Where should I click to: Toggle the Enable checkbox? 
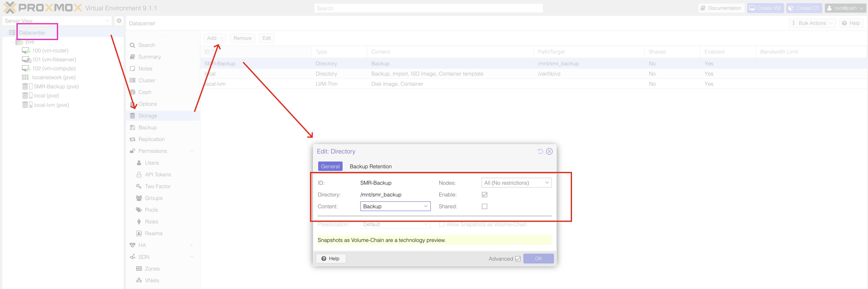[484, 195]
